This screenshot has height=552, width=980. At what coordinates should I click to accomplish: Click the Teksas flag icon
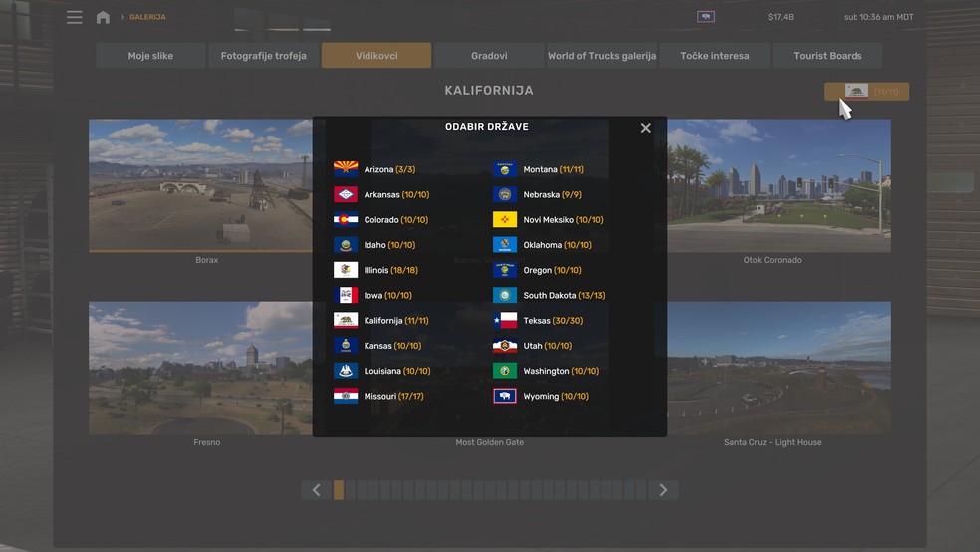[x=504, y=320]
